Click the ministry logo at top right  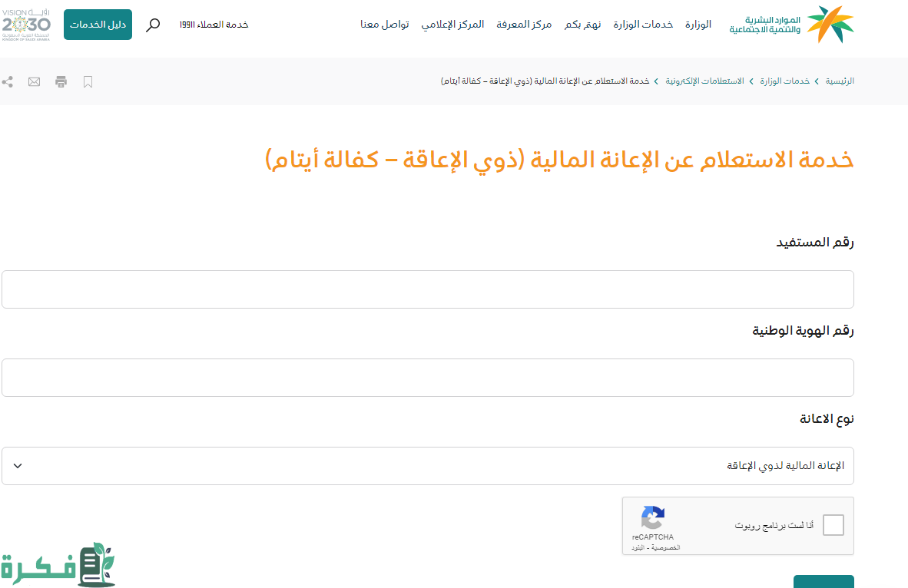coord(791,25)
